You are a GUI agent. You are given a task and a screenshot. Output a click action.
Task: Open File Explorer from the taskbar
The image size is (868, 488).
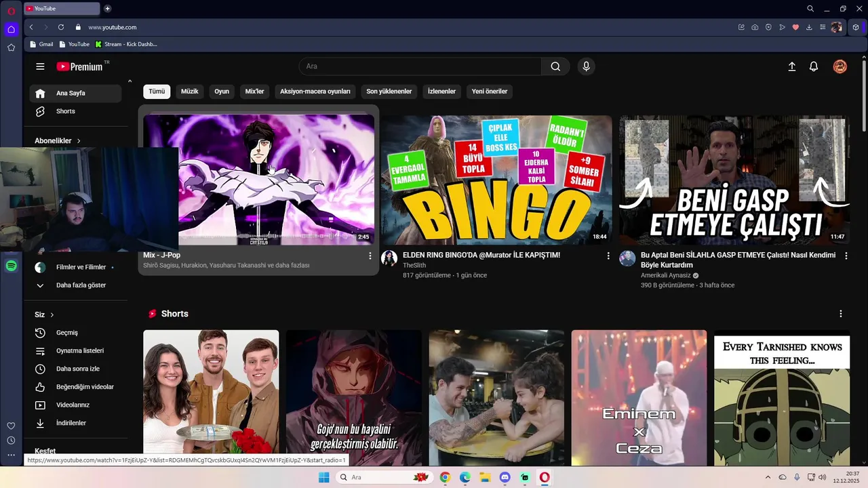tap(485, 477)
